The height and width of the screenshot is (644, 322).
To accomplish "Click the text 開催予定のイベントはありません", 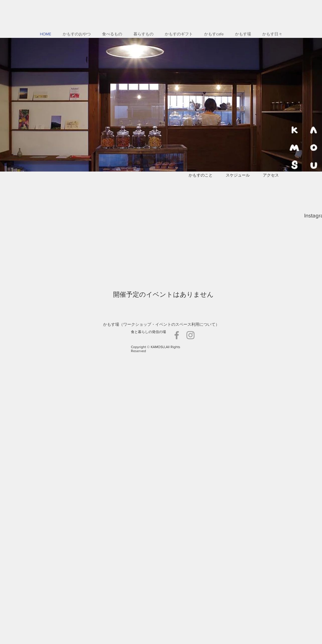I will (163, 294).
